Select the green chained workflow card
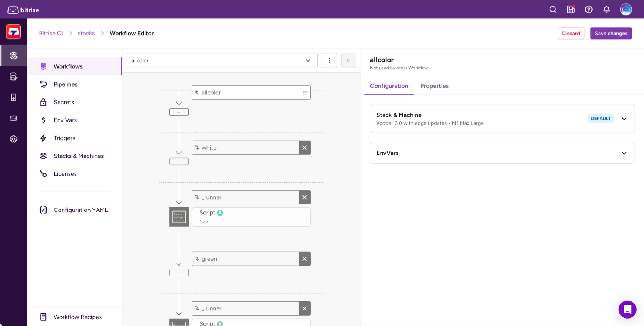The width and height of the screenshot is (644, 326). (x=245, y=259)
